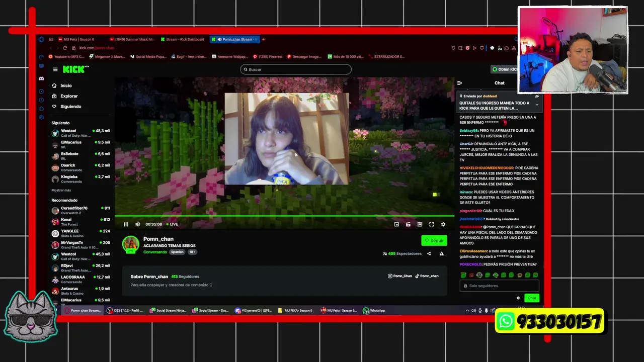Open Westcol channel under Siguiendo list
This screenshot has width=644, height=362.
tap(80, 133)
